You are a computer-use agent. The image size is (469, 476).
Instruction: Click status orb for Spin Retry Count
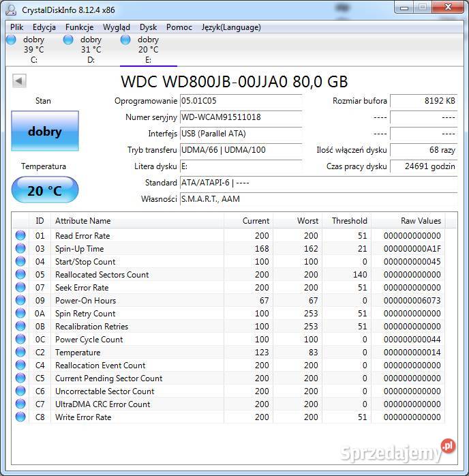[x=20, y=313]
